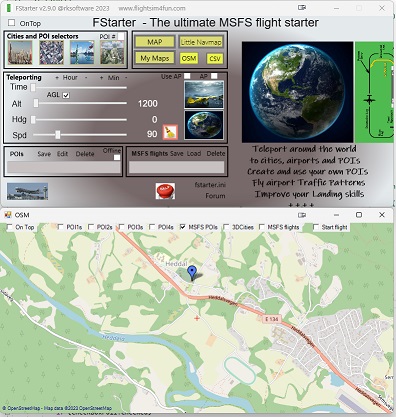Enable the Use AP checkbox
This screenshot has width=396, height=417.
tap(187, 76)
